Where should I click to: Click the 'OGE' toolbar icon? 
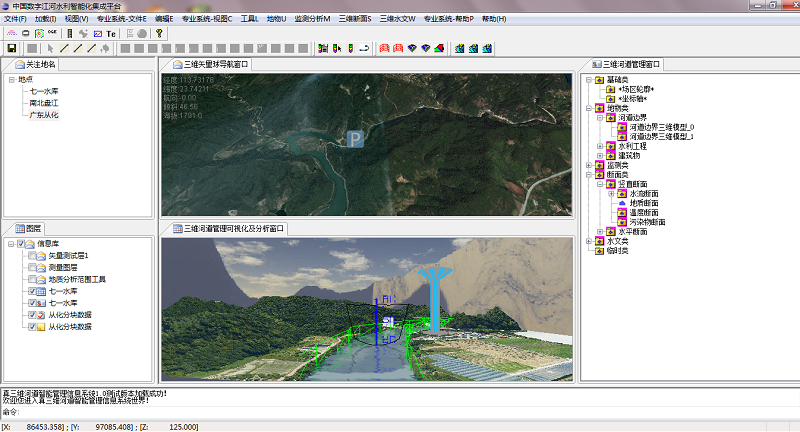tap(52, 33)
